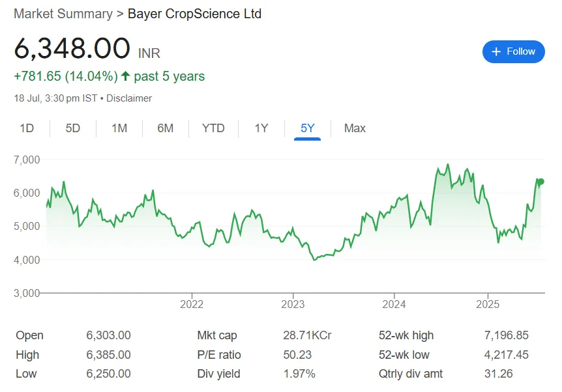Image resolution: width=562 pixels, height=392 pixels.
Task: Click the 3,000 y-axis label
Action: click(x=27, y=293)
